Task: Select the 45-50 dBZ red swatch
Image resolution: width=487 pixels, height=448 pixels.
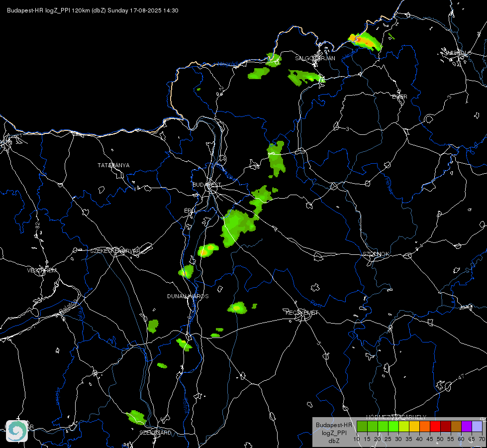Action: tap(435, 427)
